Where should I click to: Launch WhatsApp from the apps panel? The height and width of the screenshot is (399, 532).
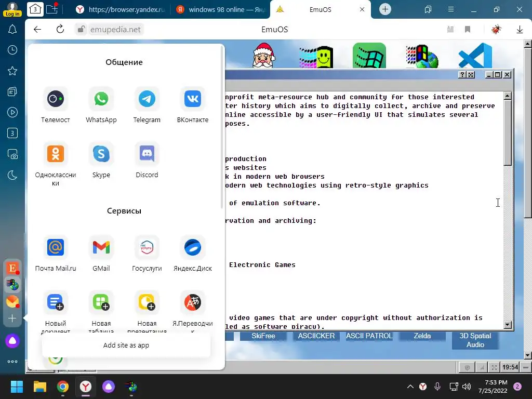tap(101, 99)
